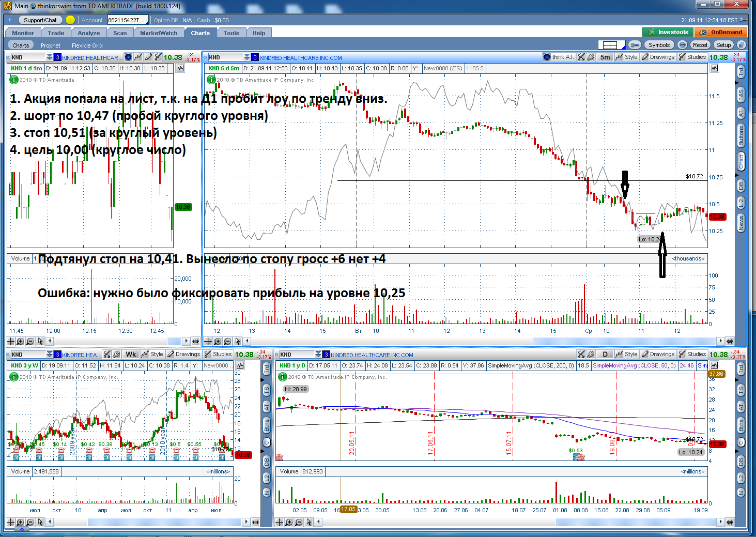The width and height of the screenshot is (756, 537).
Task: Toggle the T&S side tab on 5m chart
Action: point(741,95)
